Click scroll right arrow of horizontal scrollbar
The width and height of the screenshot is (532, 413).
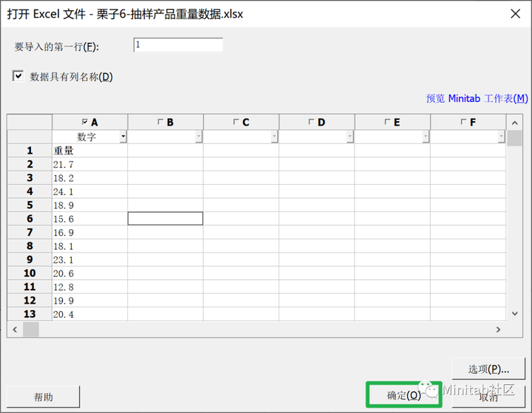click(x=498, y=330)
